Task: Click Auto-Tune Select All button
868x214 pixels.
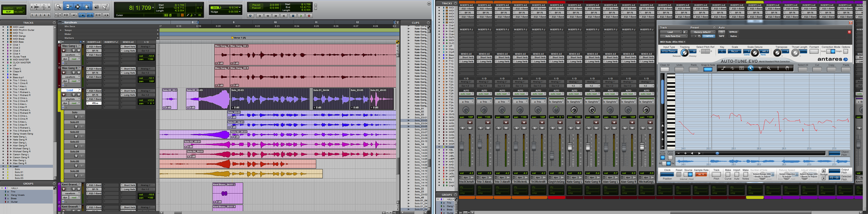Action: click(x=803, y=69)
